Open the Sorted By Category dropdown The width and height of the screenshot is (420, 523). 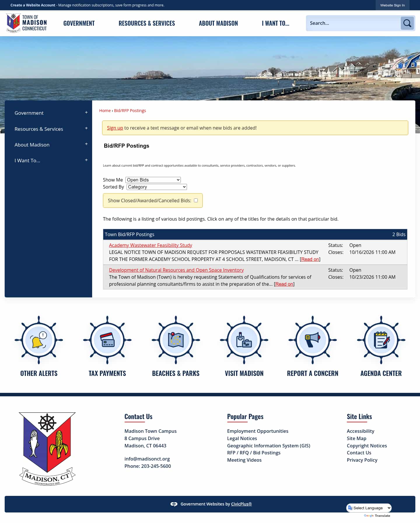157,187
